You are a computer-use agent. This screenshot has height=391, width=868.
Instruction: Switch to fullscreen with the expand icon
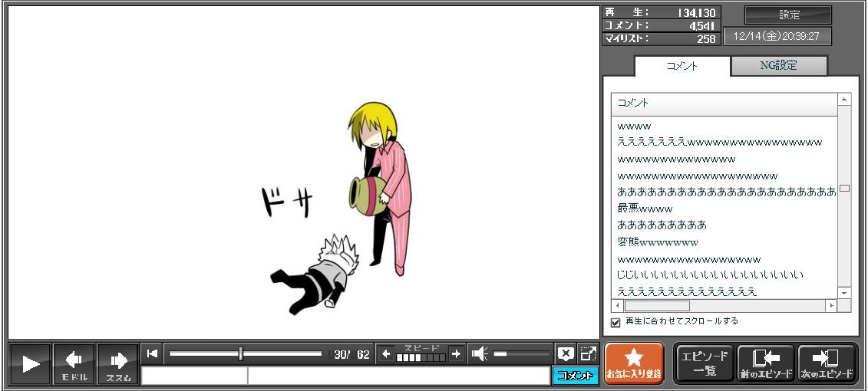[588, 353]
